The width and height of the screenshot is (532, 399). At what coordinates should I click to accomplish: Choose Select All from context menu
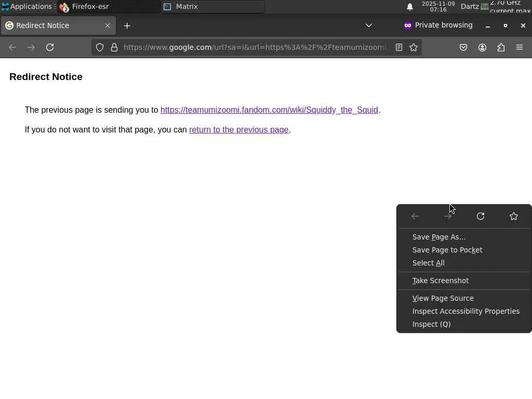pos(464,263)
